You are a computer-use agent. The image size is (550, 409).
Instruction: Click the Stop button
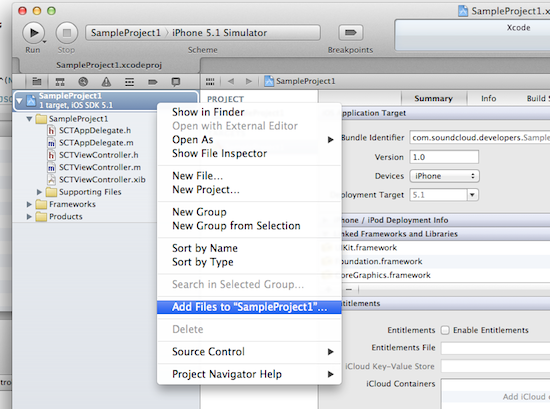click(67, 33)
